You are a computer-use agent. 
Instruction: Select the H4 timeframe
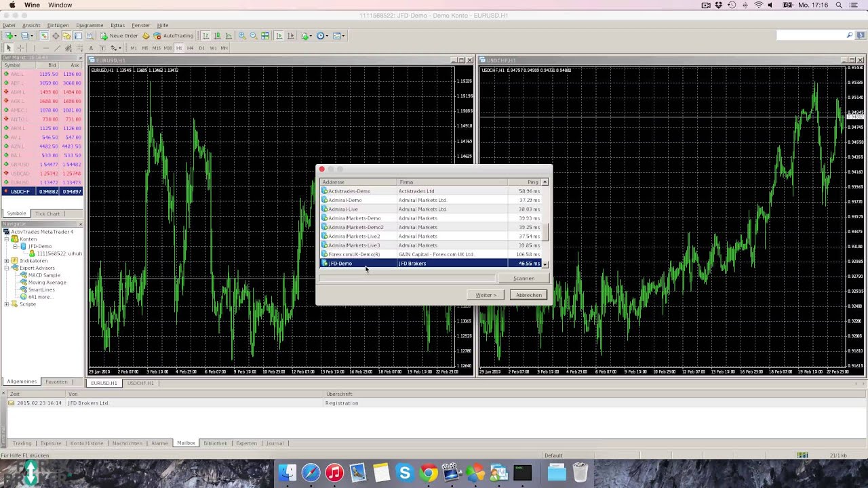190,48
